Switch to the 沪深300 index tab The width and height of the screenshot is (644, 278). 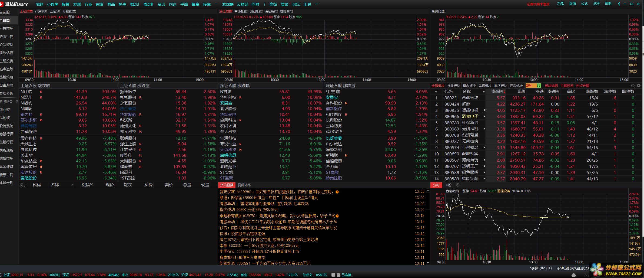(41, 11)
